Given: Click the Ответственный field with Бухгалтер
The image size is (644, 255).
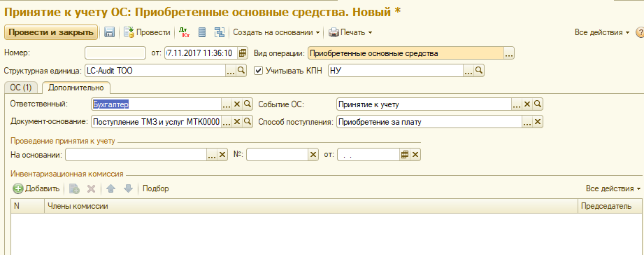Looking at the screenshot, I should pyautogui.click(x=156, y=104).
